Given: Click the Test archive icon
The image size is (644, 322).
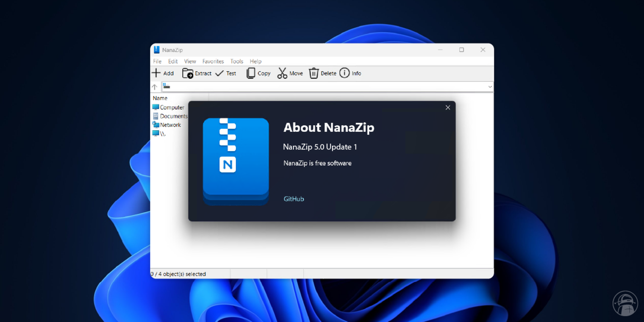Looking at the screenshot, I should coord(220,73).
